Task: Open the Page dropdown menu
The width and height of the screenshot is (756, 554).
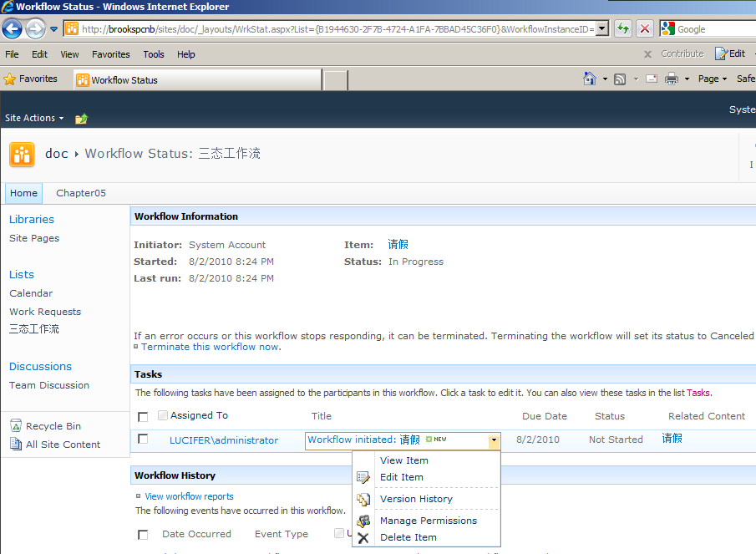Action: pyautogui.click(x=712, y=79)
